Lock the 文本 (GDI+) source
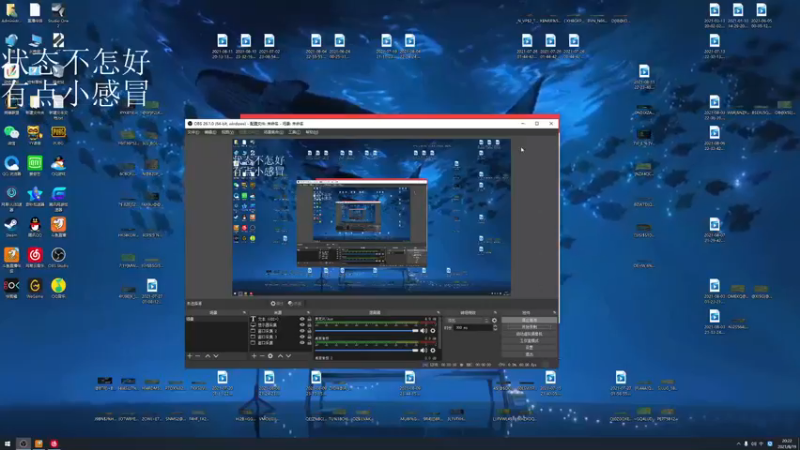 point(309,319)
